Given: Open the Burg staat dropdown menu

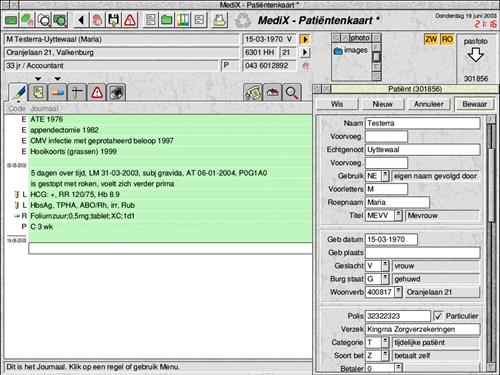Looking at the screenshot, I should click(385, 279).
